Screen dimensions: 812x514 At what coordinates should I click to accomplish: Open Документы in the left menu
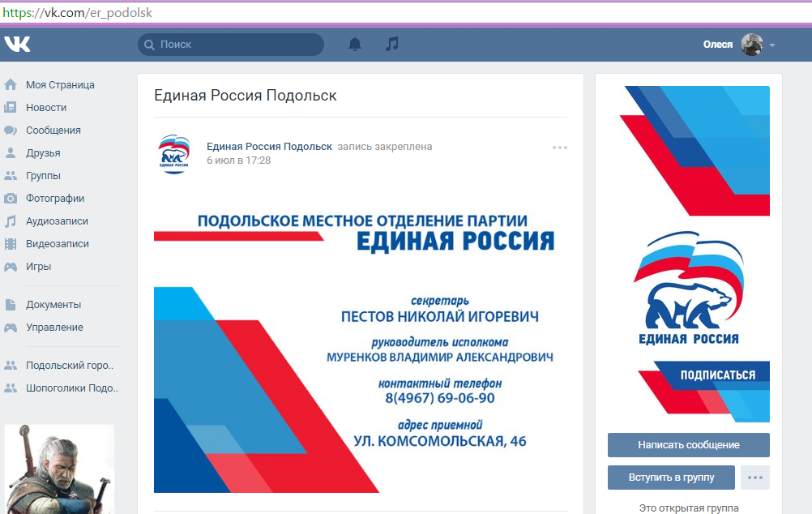click(53, 305)
